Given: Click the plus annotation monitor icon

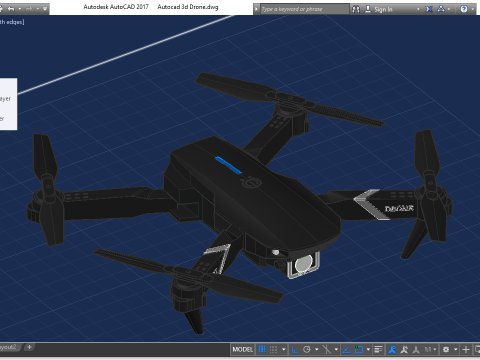Looking at the screenshot, I should (x=466, y=349).
